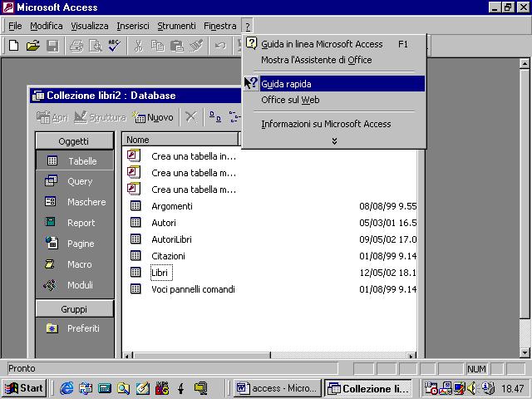Click the table icon beside Argomenti

click(135, 205)
